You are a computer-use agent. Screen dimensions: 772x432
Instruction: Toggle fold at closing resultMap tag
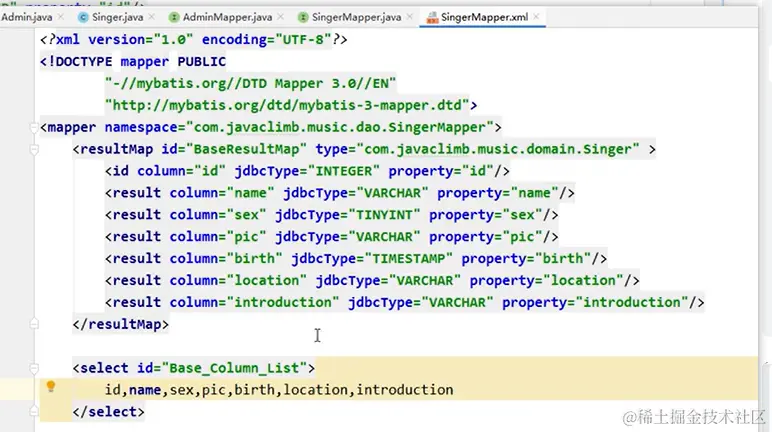click(x=34, y=324)
